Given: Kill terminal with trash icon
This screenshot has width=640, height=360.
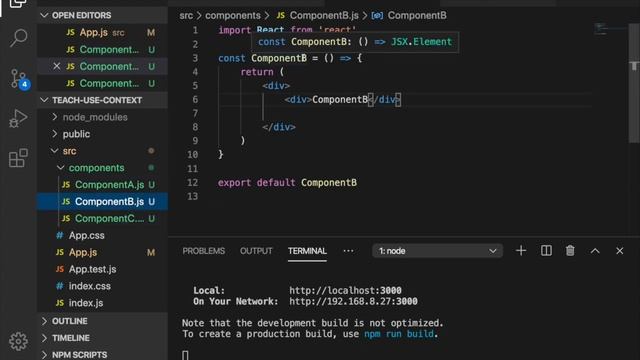Looking at the screenshot, I should (570, 251).
